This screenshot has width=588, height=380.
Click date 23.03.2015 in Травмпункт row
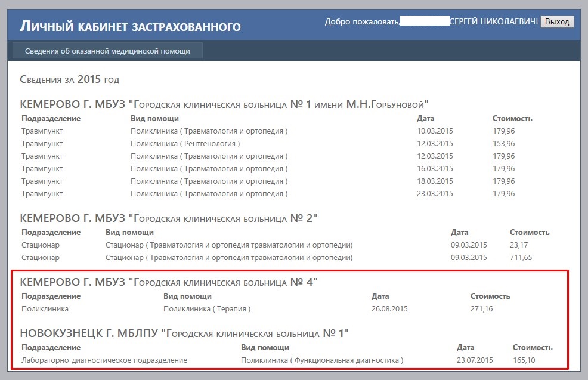tap(435, 194)
